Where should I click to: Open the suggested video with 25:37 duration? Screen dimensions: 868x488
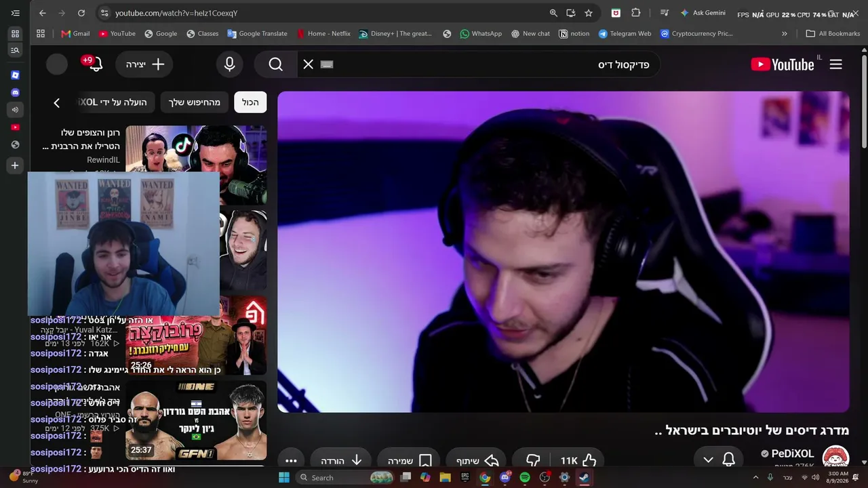[196, 420]
